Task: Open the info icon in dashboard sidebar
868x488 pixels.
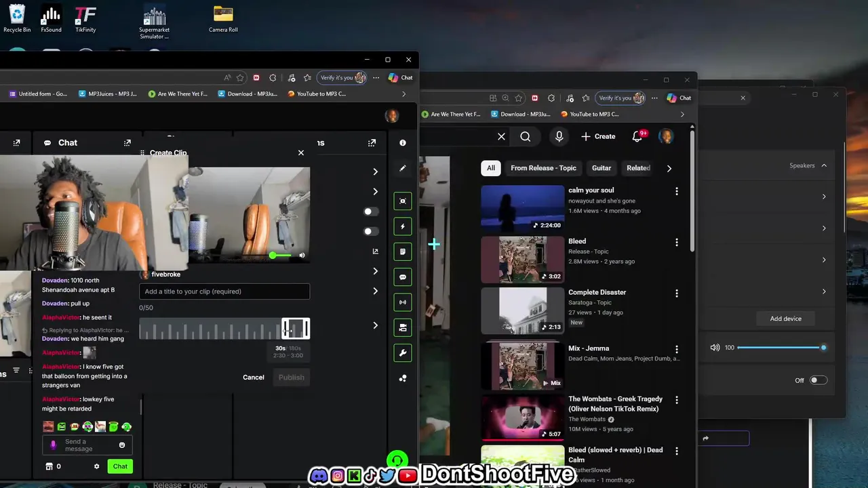Action: pyautogui.click(x=403, y=143)
